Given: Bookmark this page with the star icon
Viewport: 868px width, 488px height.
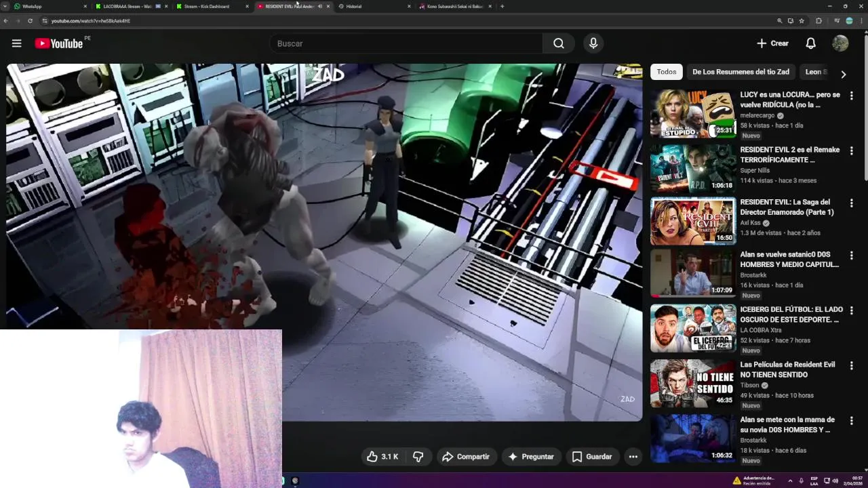Looking at the screenshot, I should click(802, 21).
